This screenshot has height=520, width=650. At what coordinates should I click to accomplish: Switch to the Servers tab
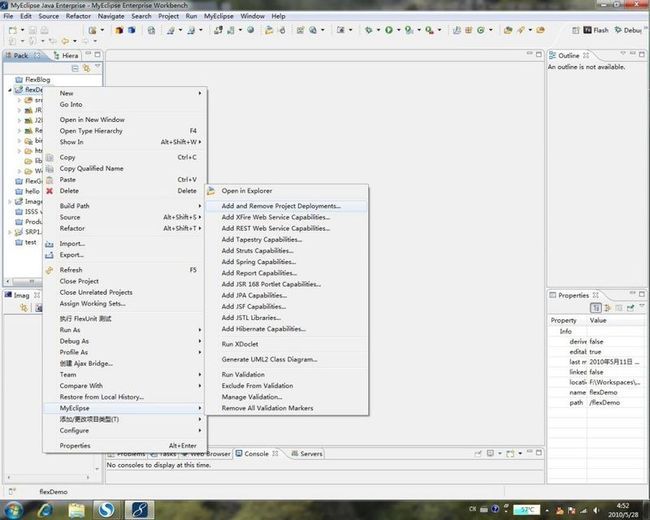point(307,454)
